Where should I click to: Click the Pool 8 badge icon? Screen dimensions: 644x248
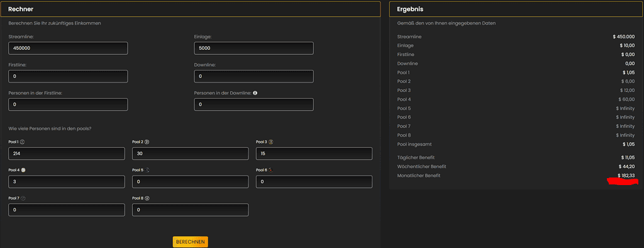[x=147, y=198]
